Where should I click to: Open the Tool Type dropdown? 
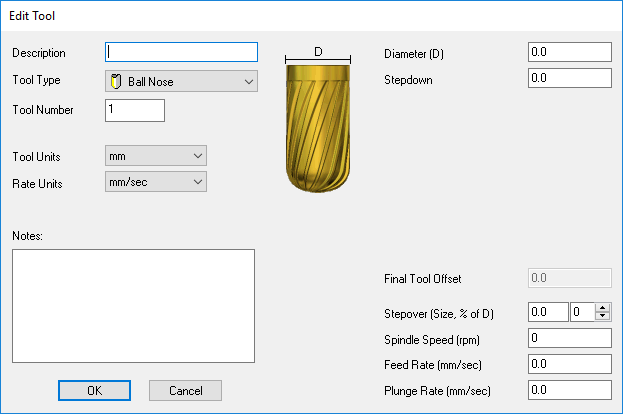point(181,82)
